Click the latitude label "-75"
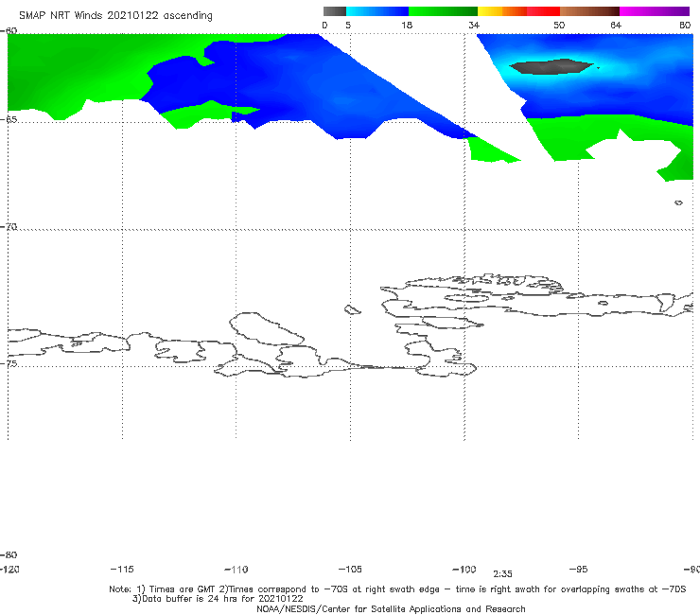The width and height of the screenshot is (700, 615). (x=9, y=363)
